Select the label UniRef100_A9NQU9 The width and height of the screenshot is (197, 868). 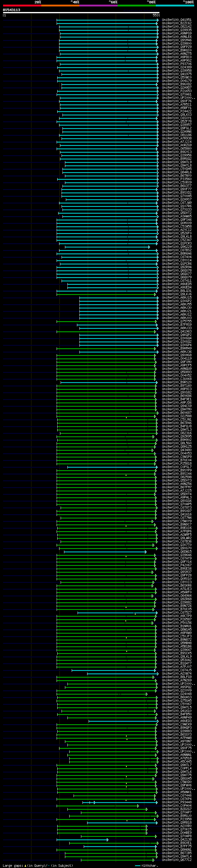coord(177,369)
